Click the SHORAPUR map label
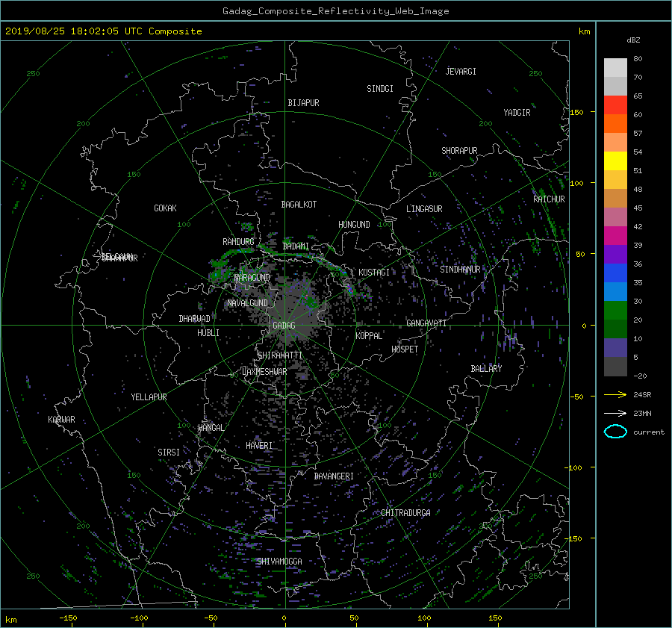Image resolution: width=672 pixels, height=628 pixels. pos(459,151)
